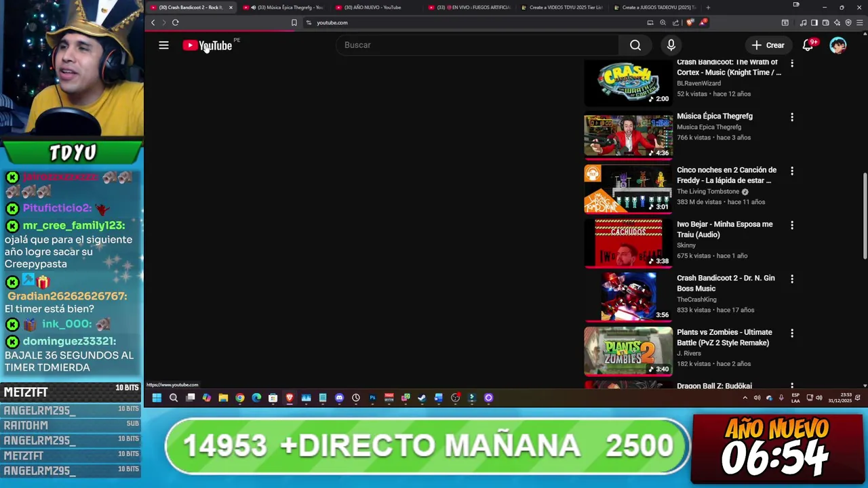Screen dimensions: 868x488
Task: Open options for Música Épica Thegrefg video
Action: 792,117
